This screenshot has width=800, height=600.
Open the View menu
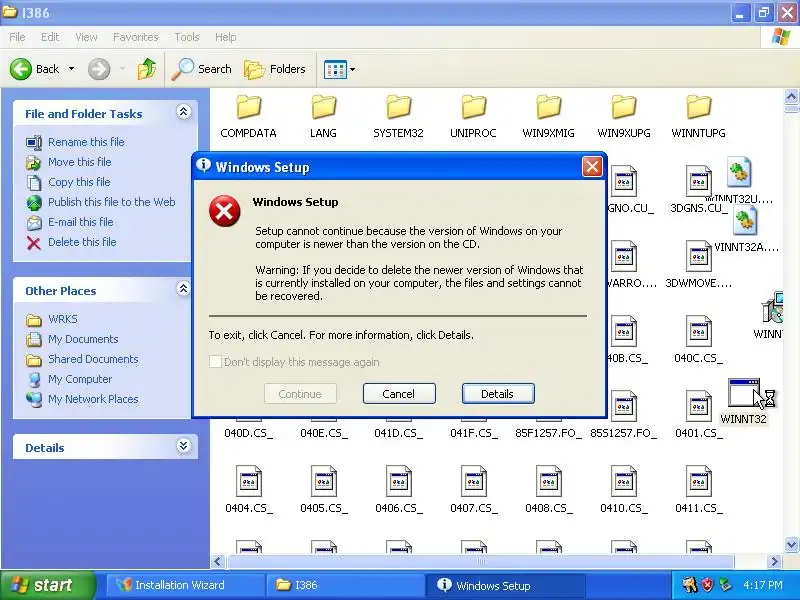click(x=86, y=37)
